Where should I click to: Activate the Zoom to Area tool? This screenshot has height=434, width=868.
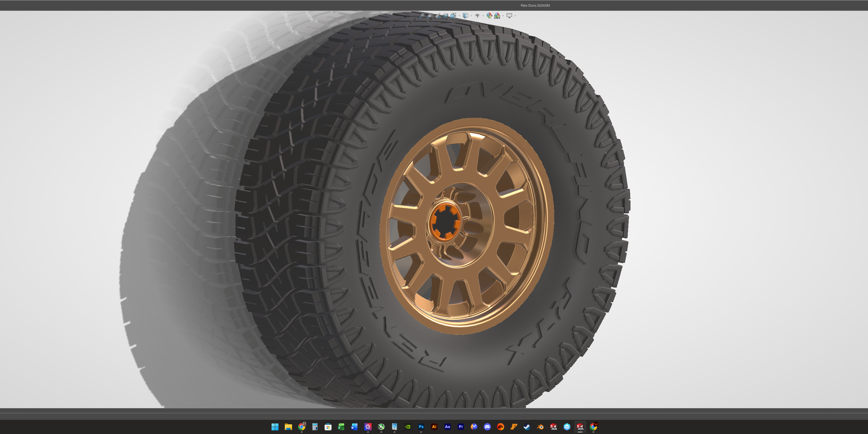tap(430, 16)
